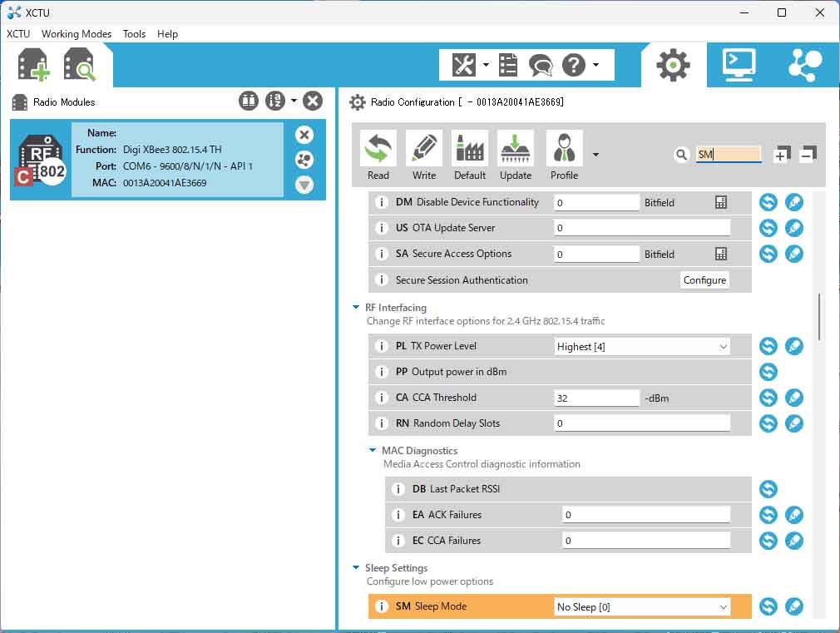This screenshot has width=840, height=633.
Task: Open the Working Modes menu
Action: pos(77,34)
